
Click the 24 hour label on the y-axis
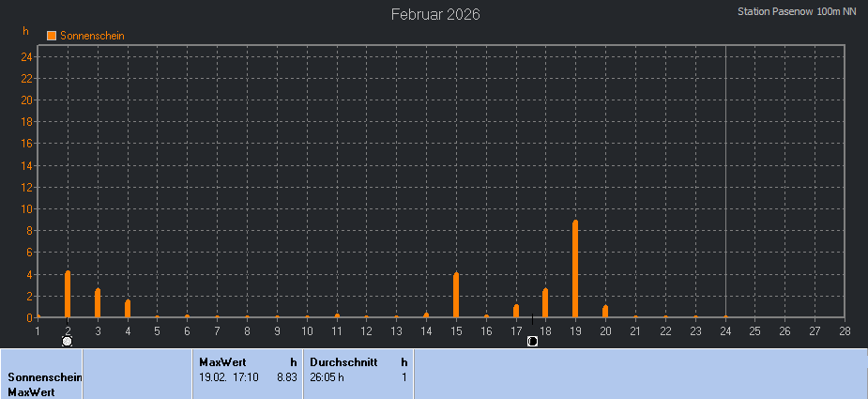(27, 56)
